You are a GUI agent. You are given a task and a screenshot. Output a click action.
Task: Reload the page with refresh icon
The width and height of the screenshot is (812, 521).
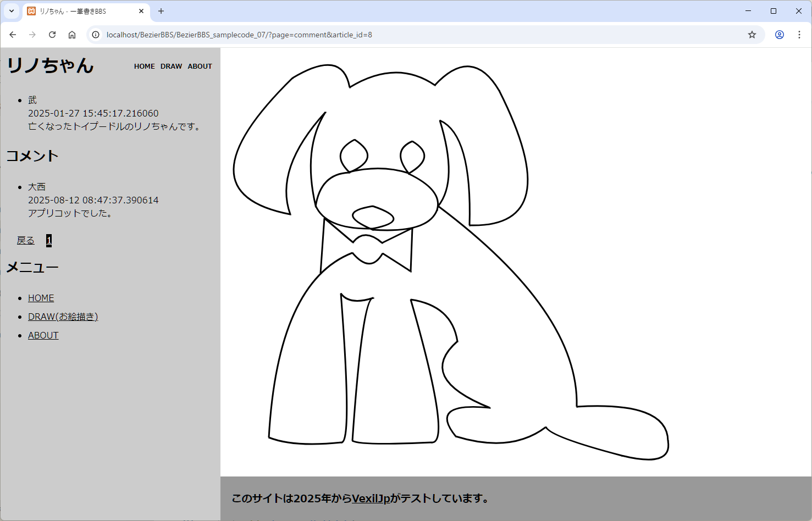pyautogui.click(x=52, y=35)
